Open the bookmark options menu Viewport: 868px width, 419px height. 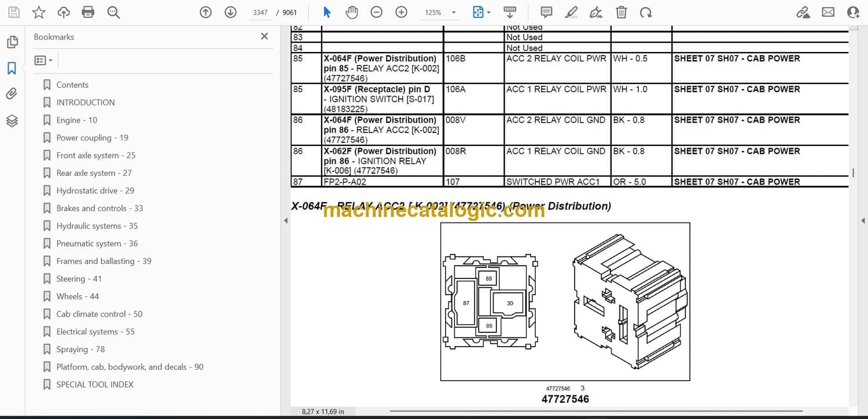pos(43,60)
